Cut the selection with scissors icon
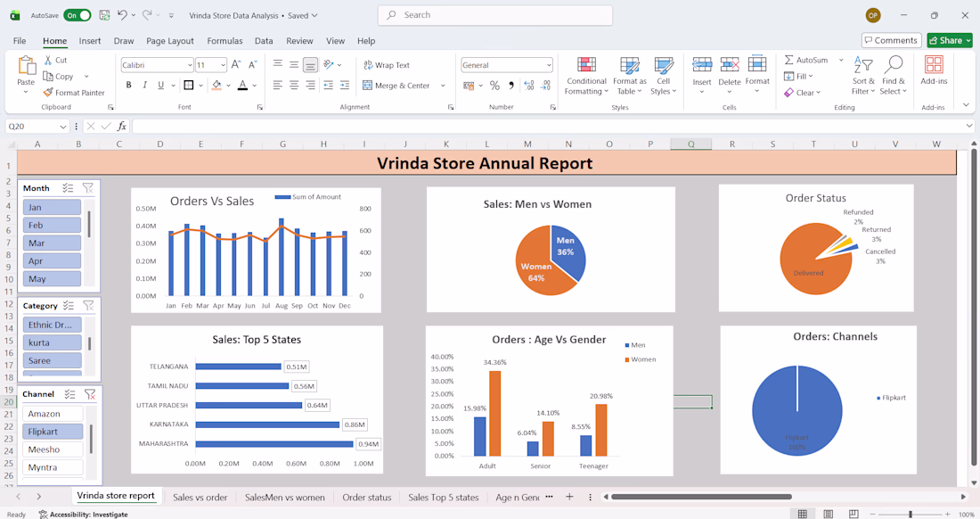The height and width of the screenshot is (519, 980). [x=55, y=60]
